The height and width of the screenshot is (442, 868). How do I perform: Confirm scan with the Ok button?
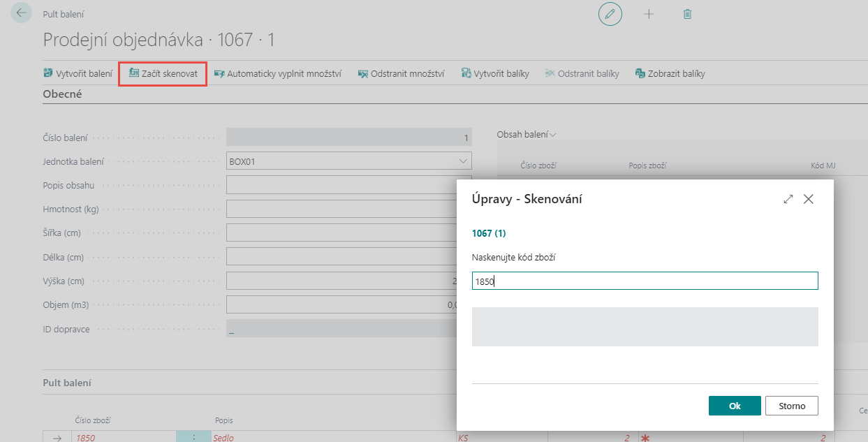pyautogui.click(x=734, y=406)
